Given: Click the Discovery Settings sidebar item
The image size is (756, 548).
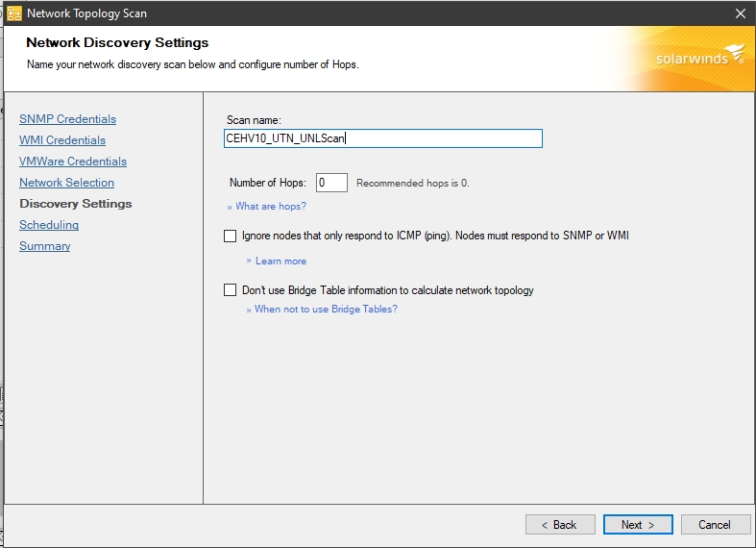Looking at the screenshot, I should pyautogui.click(x=76, y=204).
